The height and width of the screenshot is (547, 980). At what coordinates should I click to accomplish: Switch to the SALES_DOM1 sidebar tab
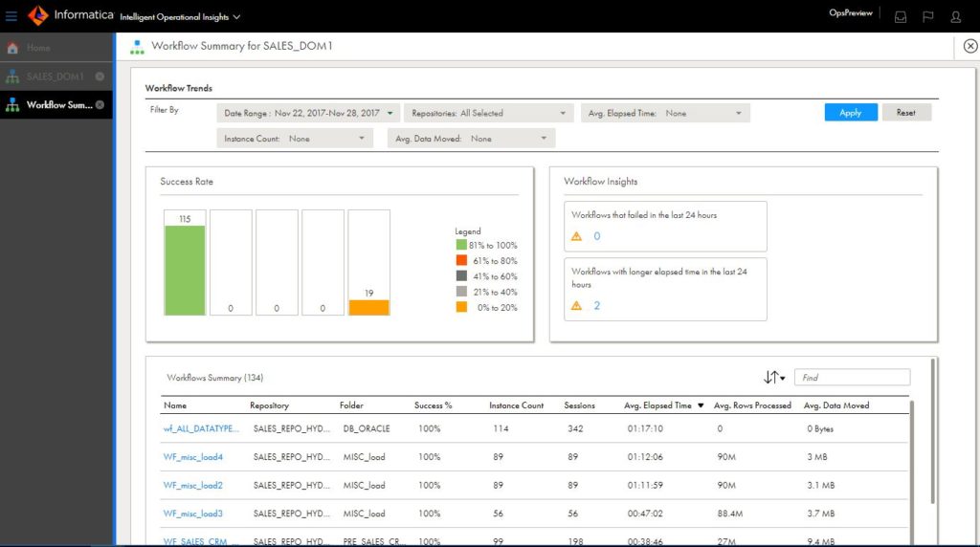[x=55, y=77]
